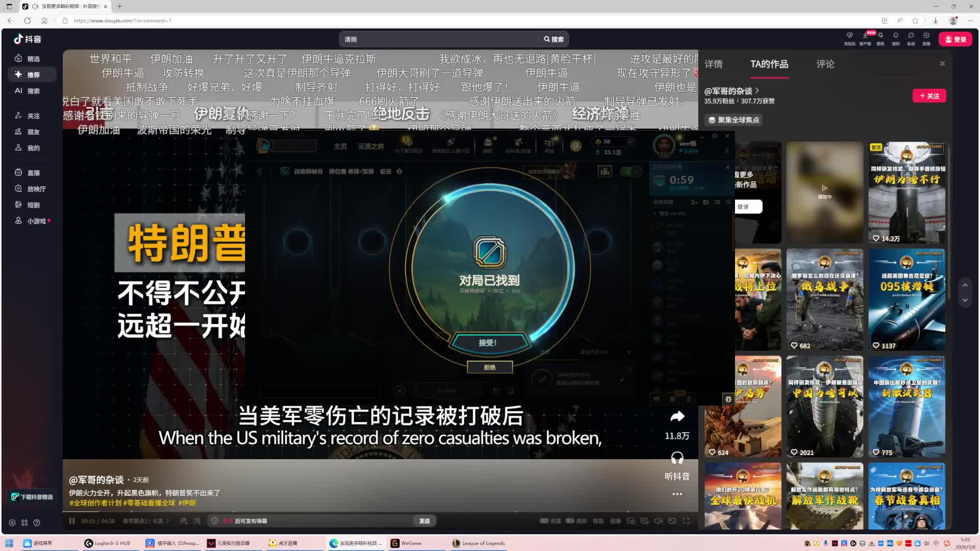Toggle danmaku display icon in player bar

pos(184,521)
